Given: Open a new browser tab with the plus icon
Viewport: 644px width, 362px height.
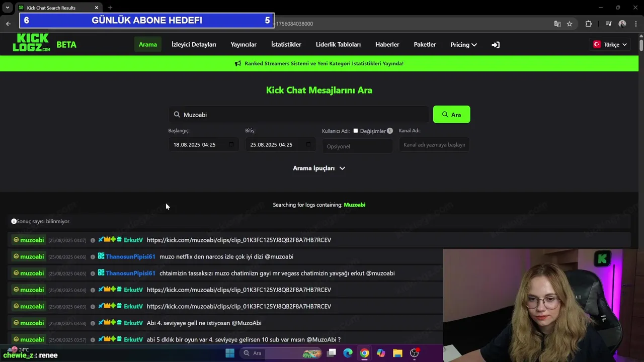Looking at the screenshot, I should [110, 8].
